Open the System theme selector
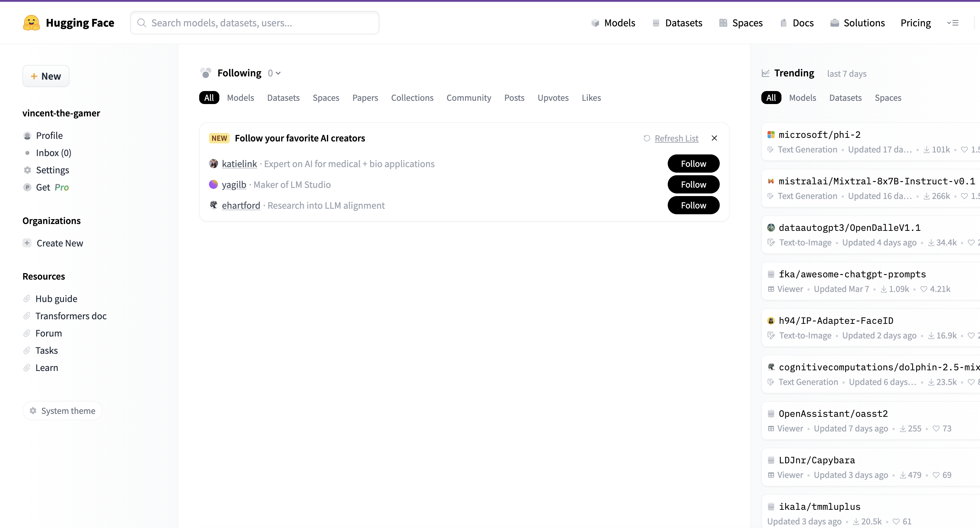The height and width of the screenshot is (528, 980). point(62,411)
